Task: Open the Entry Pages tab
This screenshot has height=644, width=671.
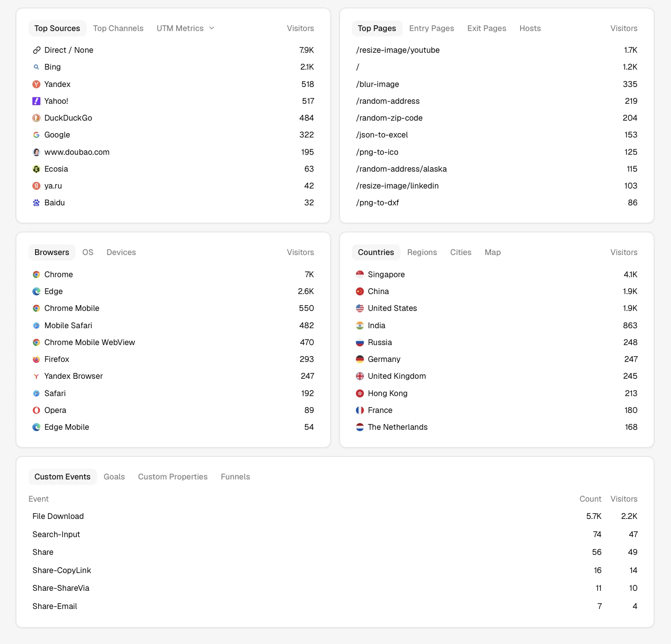Action: (431, 28)
